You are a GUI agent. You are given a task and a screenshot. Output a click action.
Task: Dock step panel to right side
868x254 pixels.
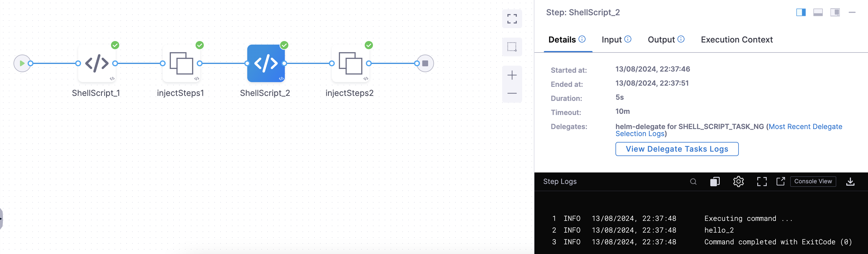[x=801, y=12]
